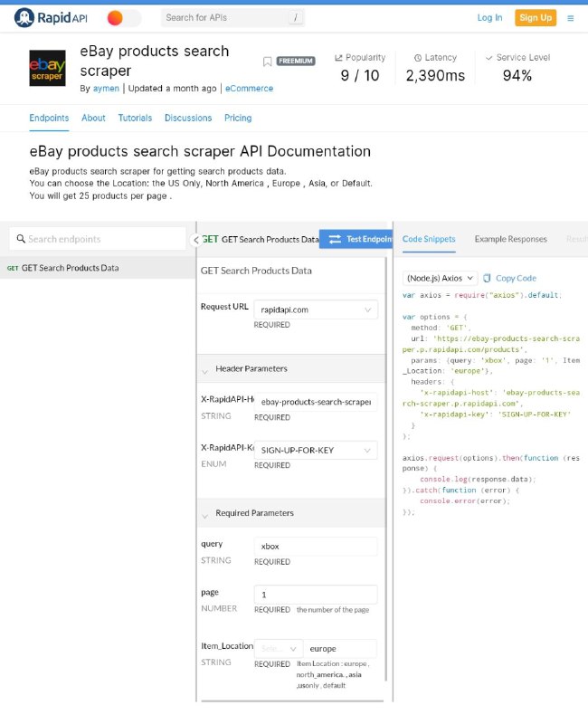This screenshot has height=724, width=588.
Task: Open the eCommerce category link
Action: (x=250, y=88)
